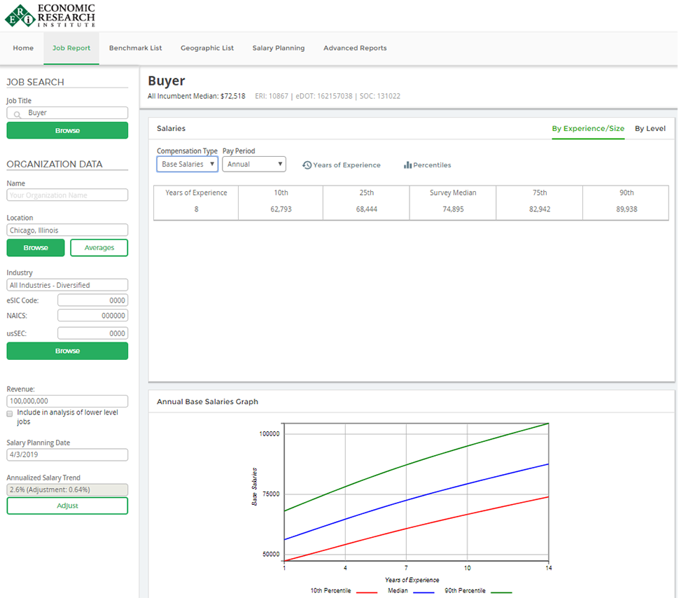
Task: Click the red 10th Percentile legend line
Action: [x=367, y=592]
